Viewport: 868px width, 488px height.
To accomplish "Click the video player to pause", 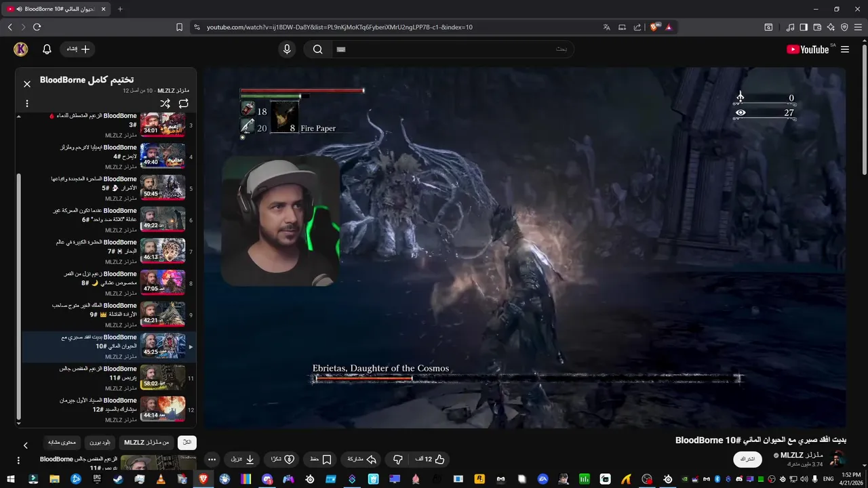I will coord(524,247).
